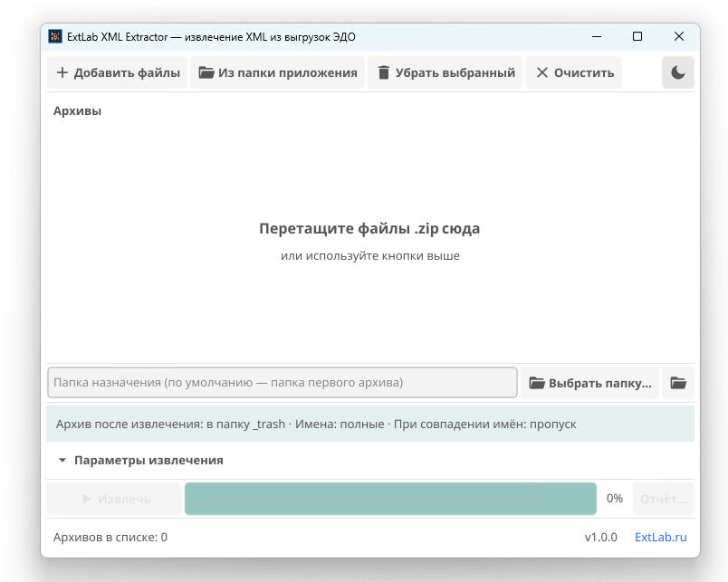Viewport: 728px width, 582px height.
Task: Click the Добавить файлы button
Action: coord(117,72)
